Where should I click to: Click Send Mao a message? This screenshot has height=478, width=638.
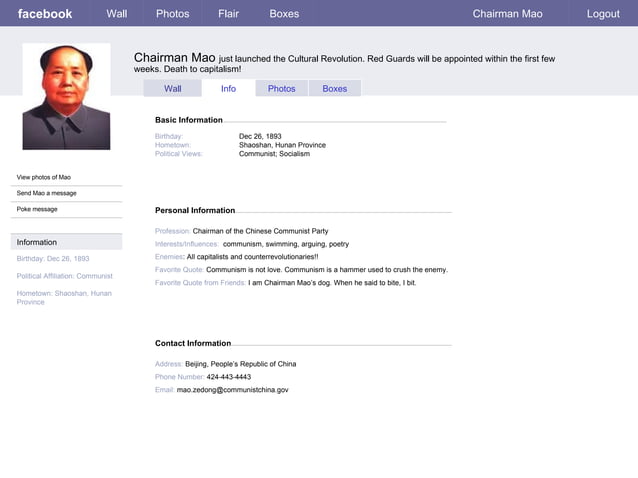[46, 193]
